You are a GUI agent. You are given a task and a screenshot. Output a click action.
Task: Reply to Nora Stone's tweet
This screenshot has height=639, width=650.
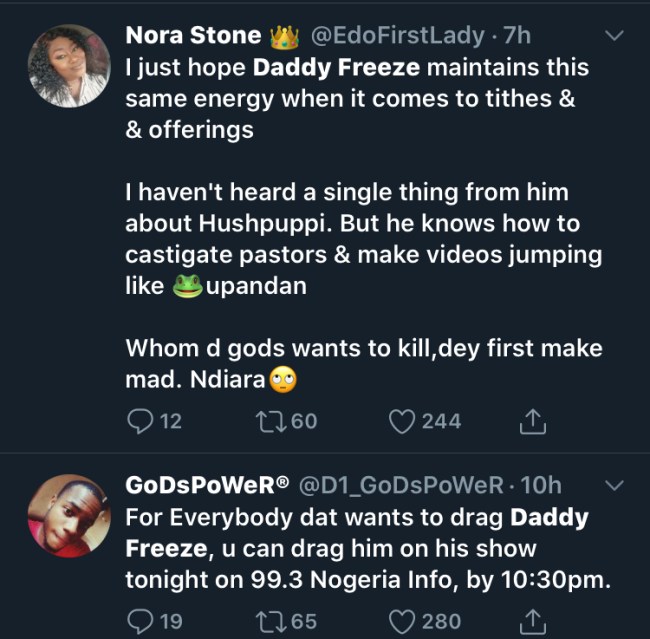(140, 421)
